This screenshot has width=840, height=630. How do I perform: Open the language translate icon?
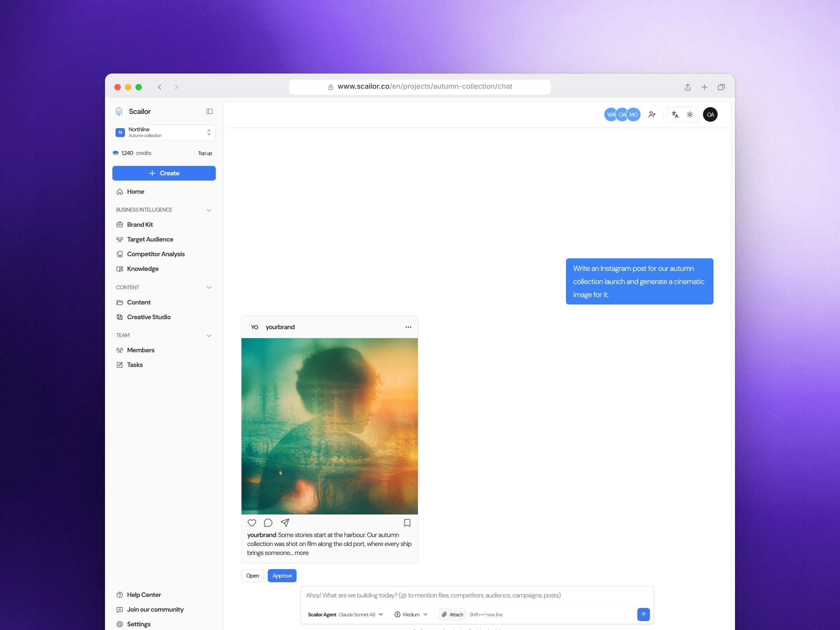pos(675,115)
